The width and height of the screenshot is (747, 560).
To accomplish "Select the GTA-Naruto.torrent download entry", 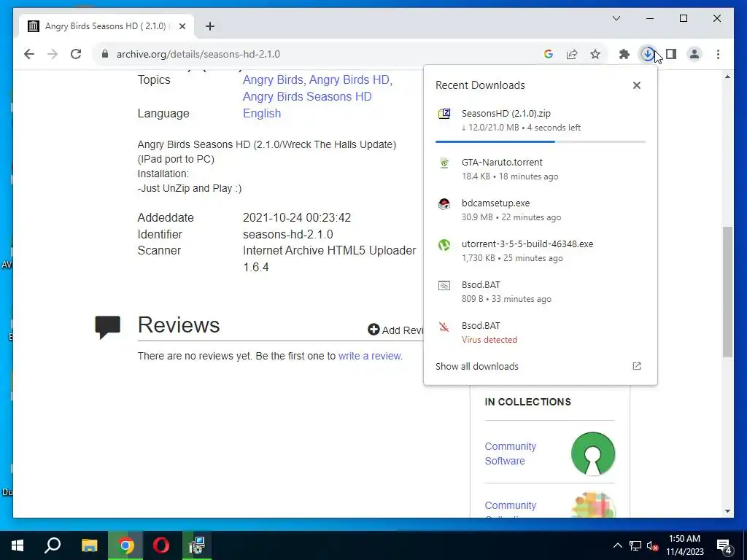I will point(541,169).
